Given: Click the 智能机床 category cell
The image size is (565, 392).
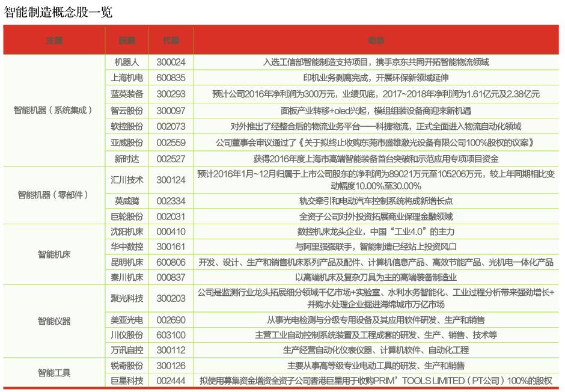Looking at the screenshot, I should tap(54, 254).
